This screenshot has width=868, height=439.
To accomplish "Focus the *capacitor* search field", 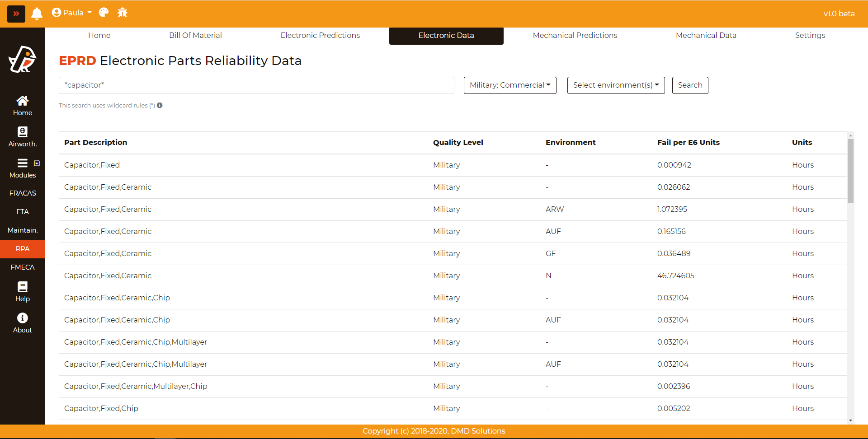I will (256, 85).
